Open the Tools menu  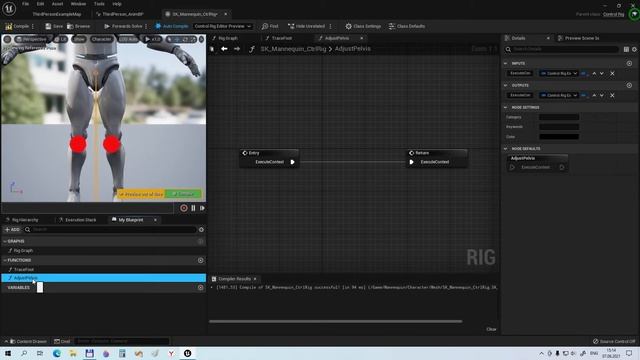(x=99, y=4)
